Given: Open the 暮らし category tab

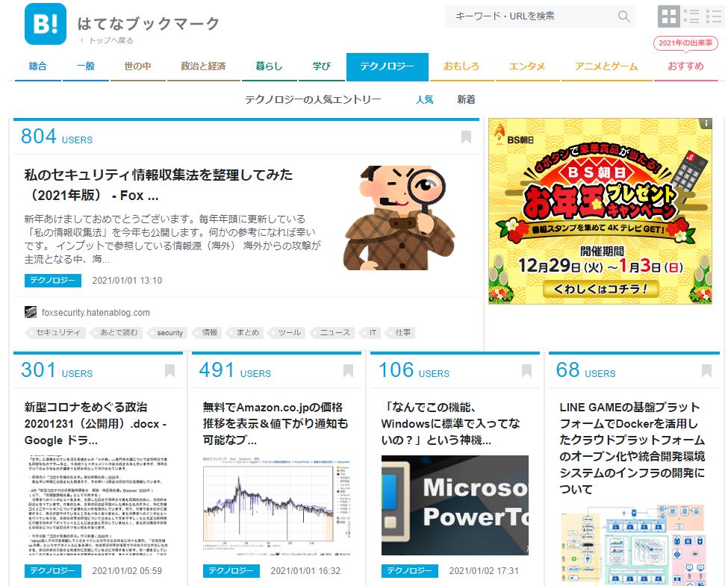Looking at the screenshot, I should point(270,66).
